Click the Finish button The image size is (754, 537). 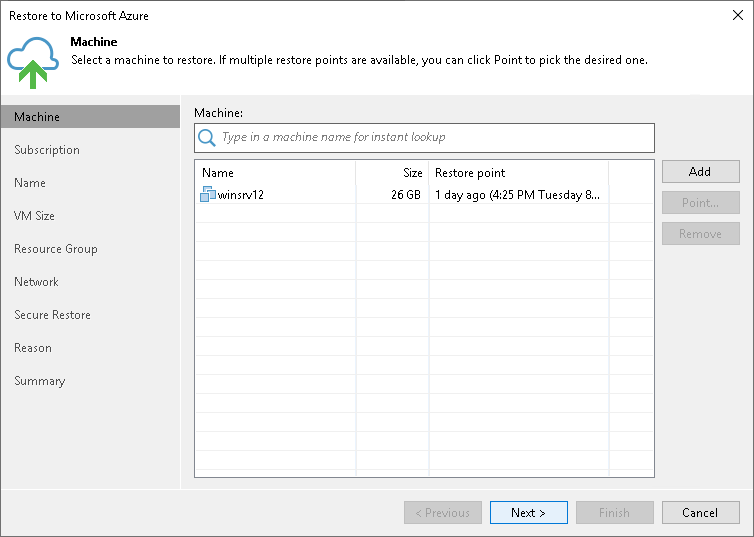(615, 512)
